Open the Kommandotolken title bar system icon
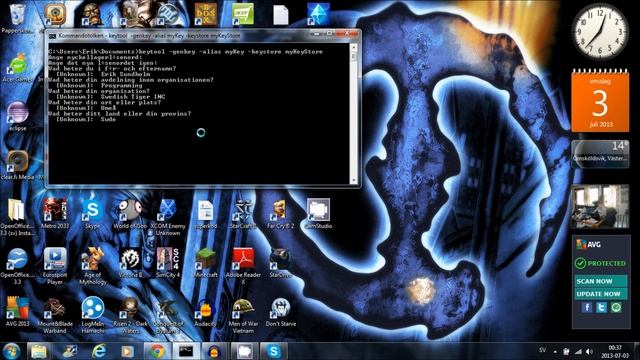The height and width of the screenshot is (360, 640). 52,36
